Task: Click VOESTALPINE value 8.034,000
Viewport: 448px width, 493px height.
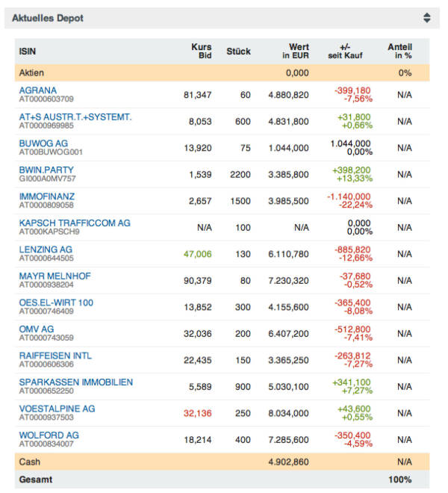Action: click(x=288, y=413)
